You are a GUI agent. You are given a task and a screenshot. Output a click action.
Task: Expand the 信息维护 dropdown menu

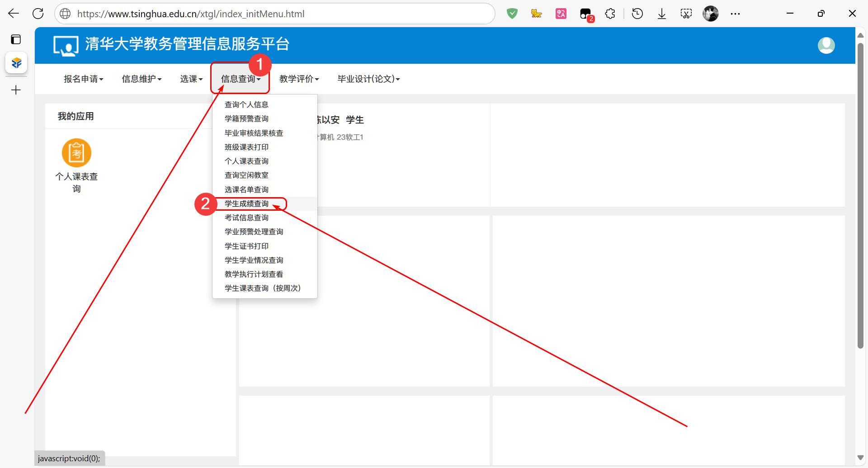(142, 79)
